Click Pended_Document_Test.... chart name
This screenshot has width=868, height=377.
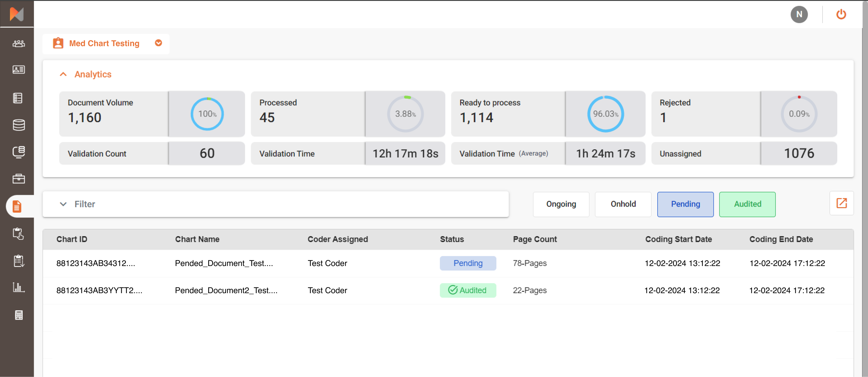coord(224,263)
